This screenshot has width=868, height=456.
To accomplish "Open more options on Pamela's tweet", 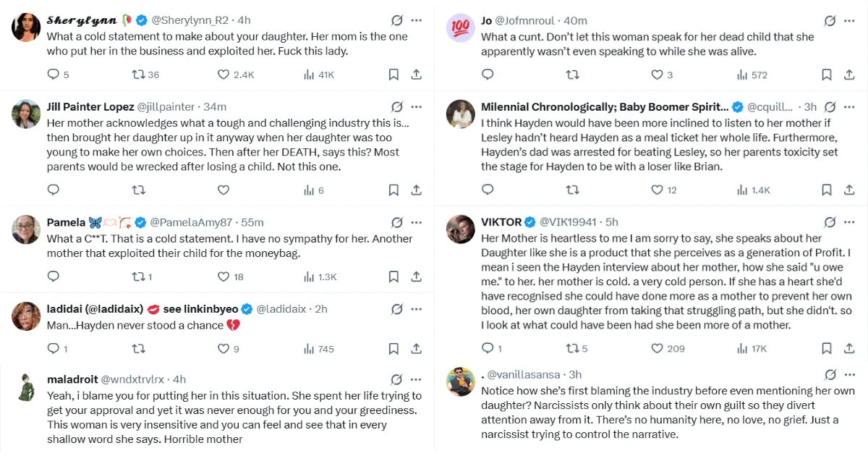I will 417,222.
